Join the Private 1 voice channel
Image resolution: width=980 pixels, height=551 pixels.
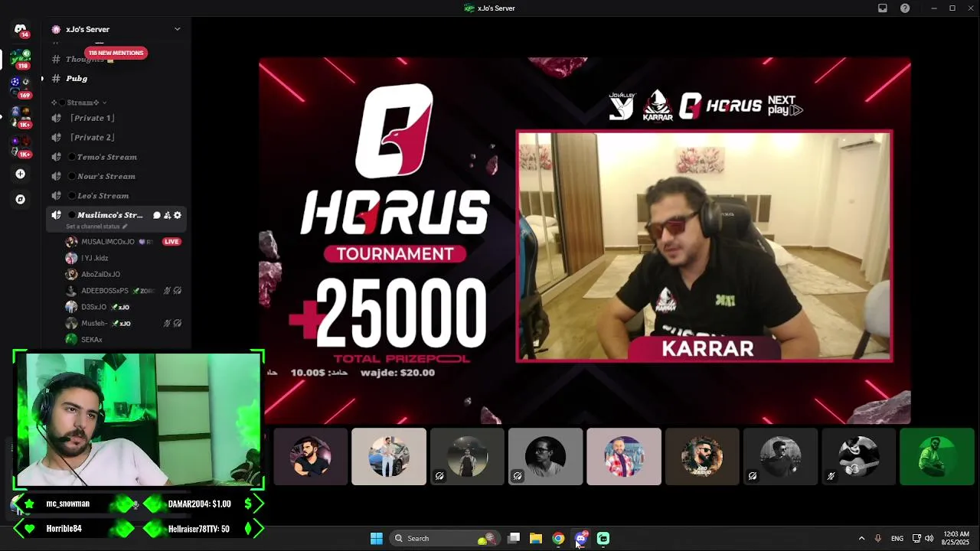pos(115,118)
